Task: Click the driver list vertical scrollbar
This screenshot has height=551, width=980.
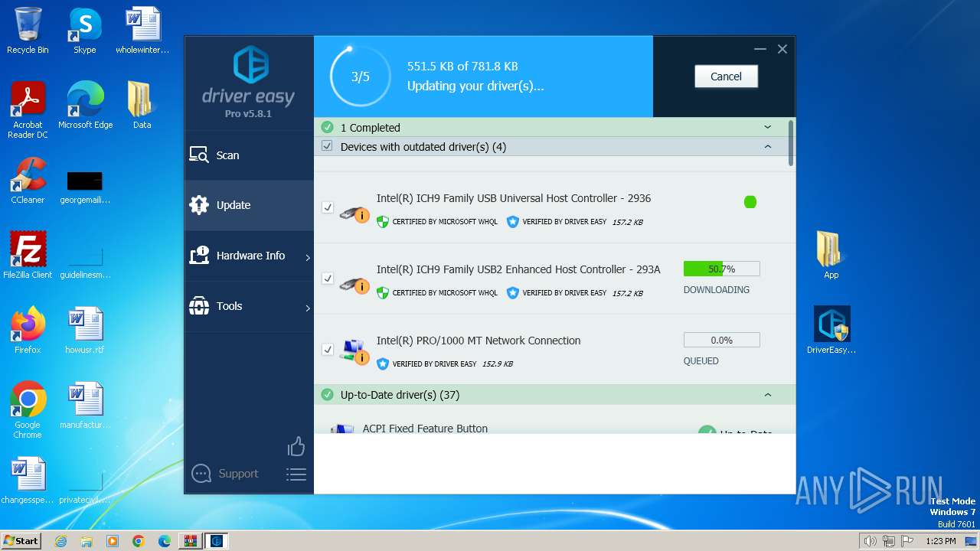Action: (791, 142)
